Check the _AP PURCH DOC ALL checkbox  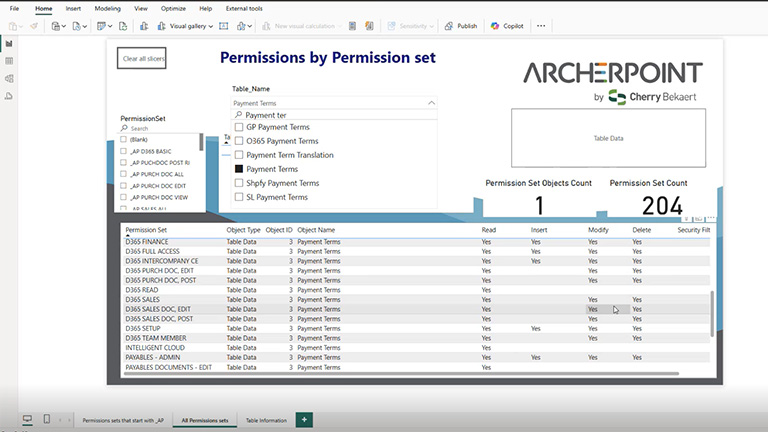123,174
